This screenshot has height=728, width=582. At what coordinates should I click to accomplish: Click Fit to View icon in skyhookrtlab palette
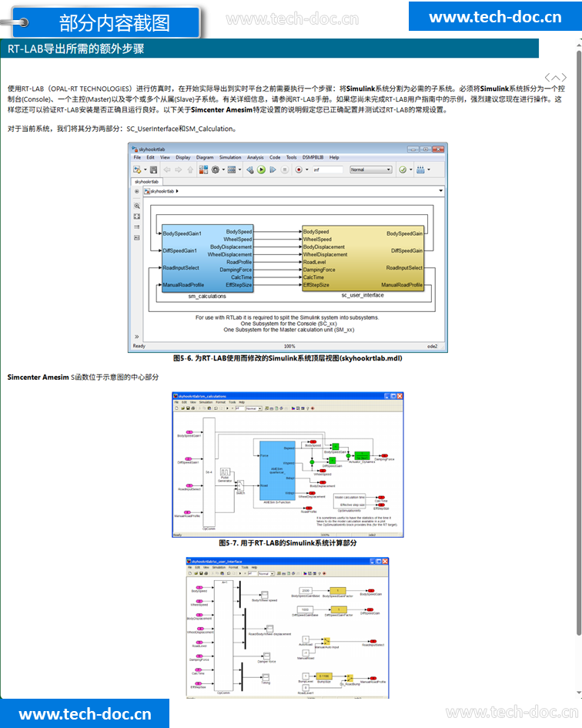coord(137,216)
